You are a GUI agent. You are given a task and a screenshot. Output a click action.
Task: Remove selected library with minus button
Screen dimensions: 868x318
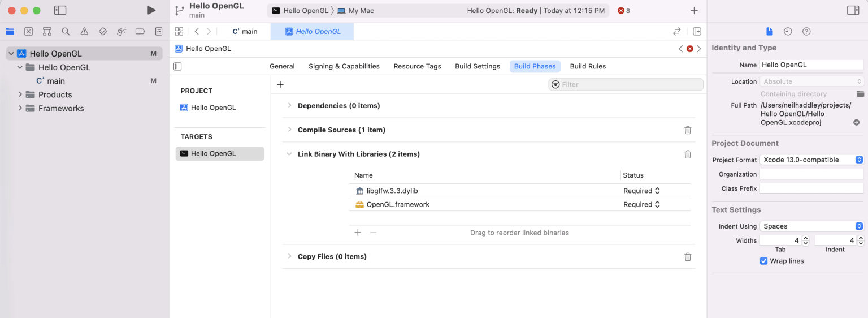[x=373, y=233]
